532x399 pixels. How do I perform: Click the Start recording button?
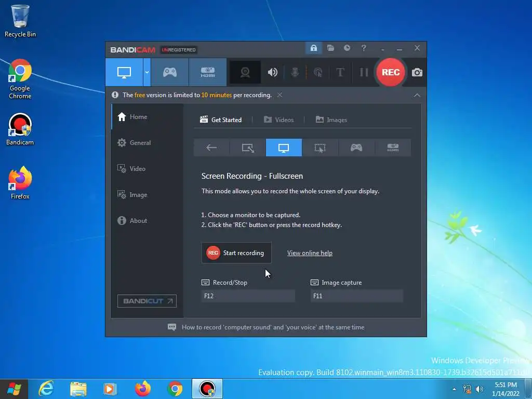236,253
